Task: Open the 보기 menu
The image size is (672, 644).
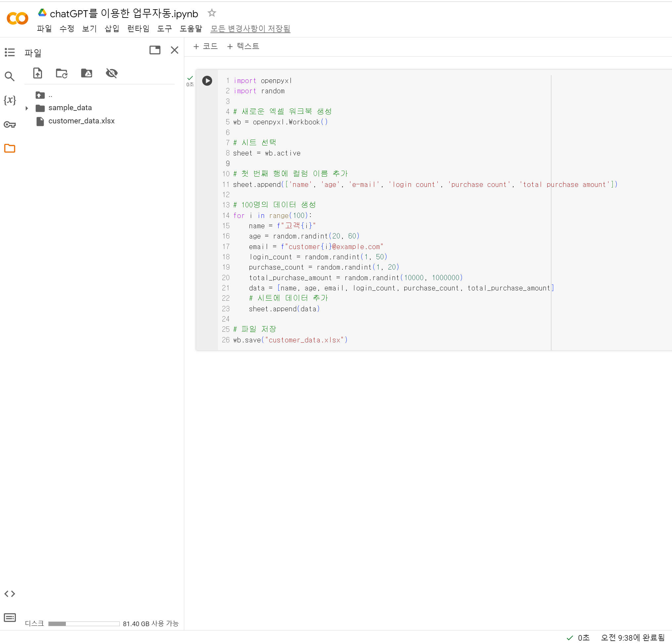Action: pos(89,28)
